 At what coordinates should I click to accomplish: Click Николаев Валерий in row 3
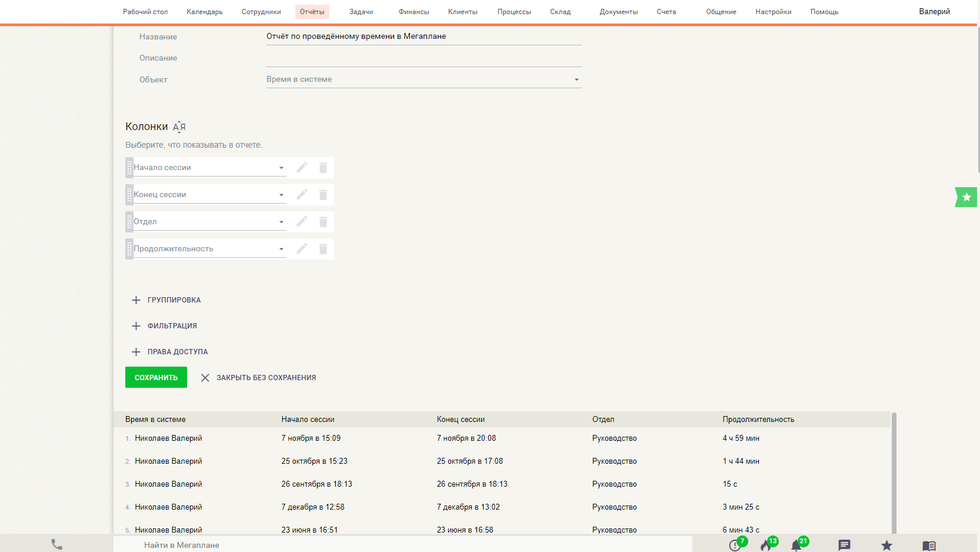[168, 484]
